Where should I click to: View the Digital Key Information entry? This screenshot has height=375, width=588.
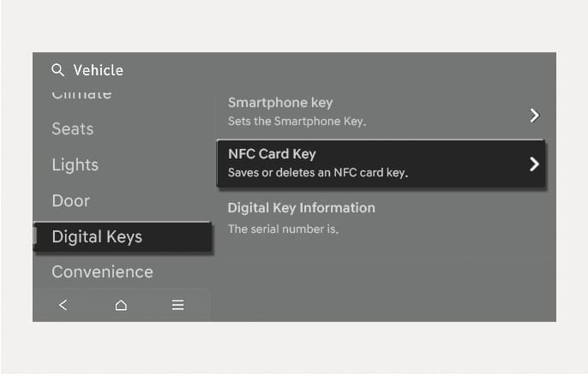[x=301, y=208]
